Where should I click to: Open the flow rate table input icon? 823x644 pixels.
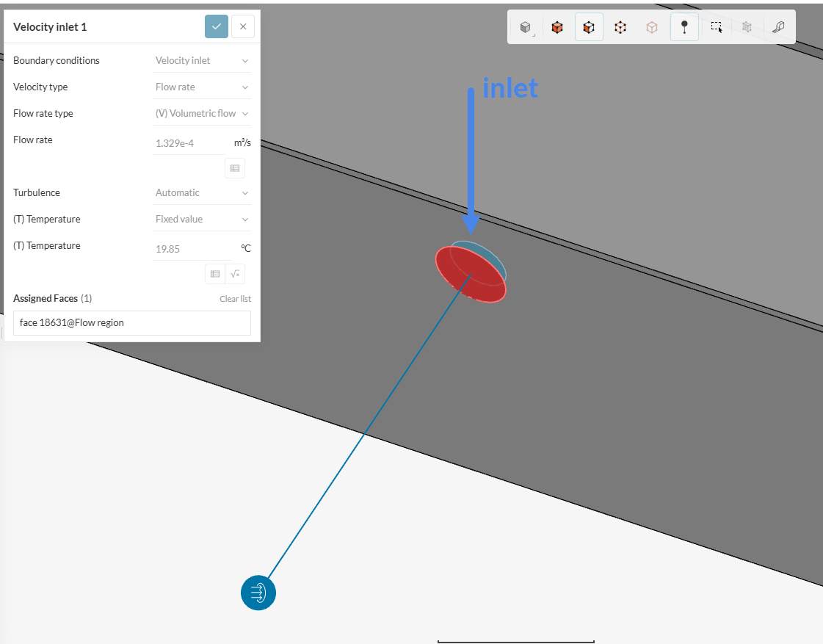click(x=235, y=167)
